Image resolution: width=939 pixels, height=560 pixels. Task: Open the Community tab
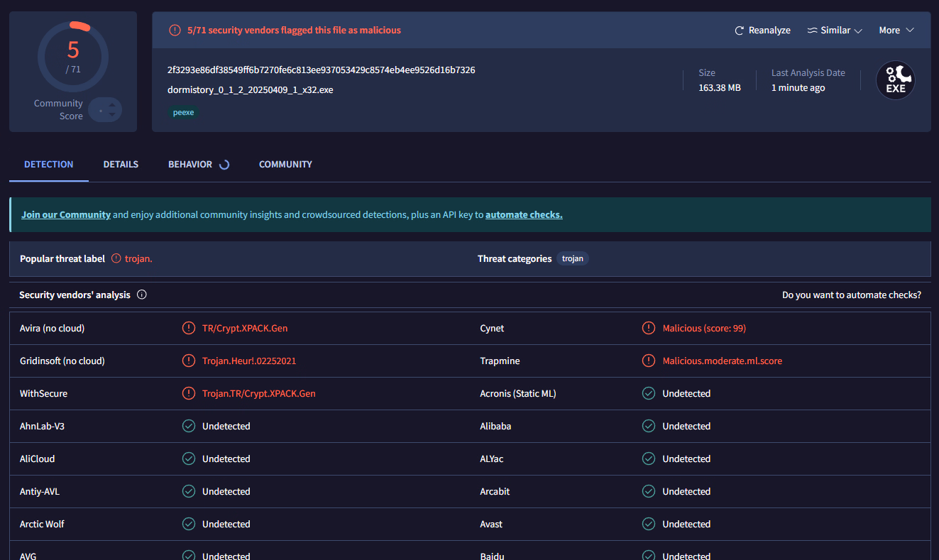point(285,165)
